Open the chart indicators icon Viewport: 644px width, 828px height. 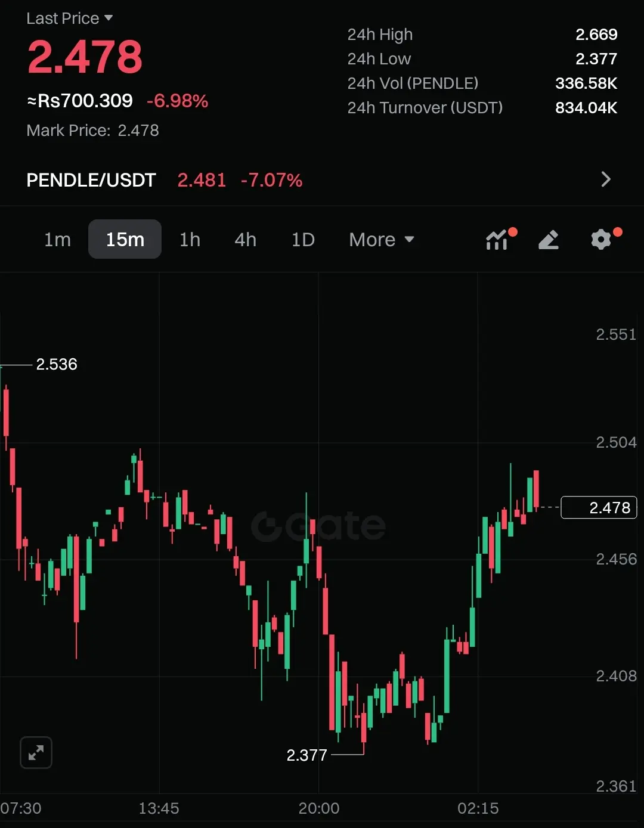pos(497,240)
